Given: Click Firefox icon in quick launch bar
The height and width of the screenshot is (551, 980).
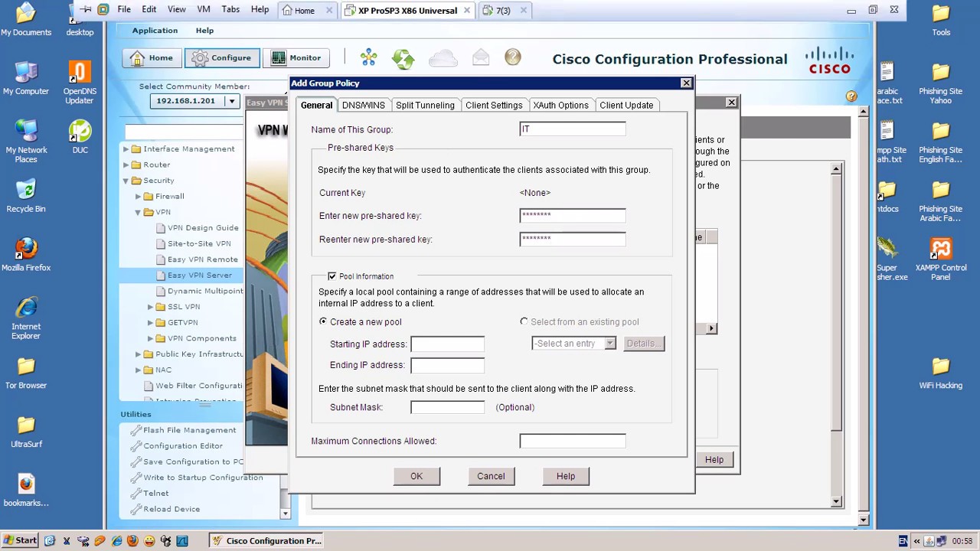Looking at the screenshot, I should pos(132,540).
